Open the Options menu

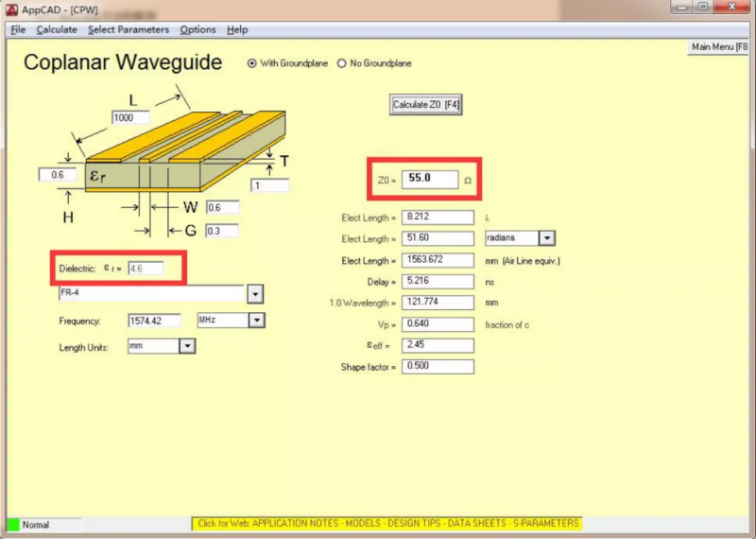pos(198,29)
